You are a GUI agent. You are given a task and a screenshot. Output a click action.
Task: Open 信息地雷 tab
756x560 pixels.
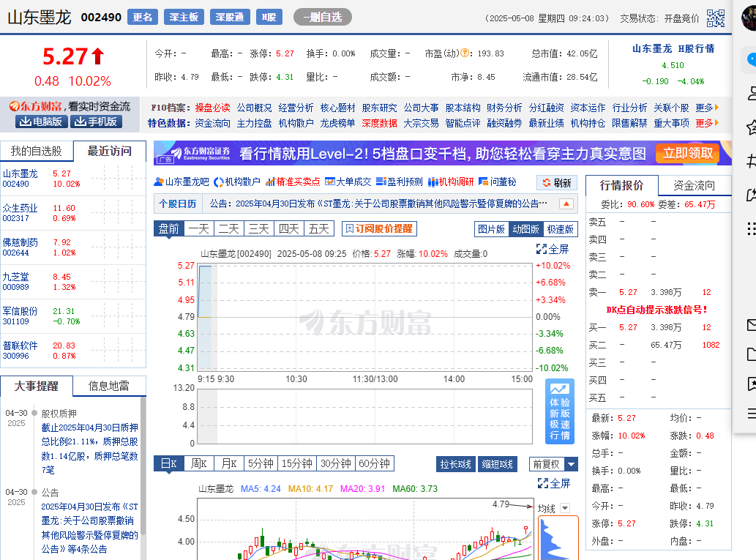[109, 386]
